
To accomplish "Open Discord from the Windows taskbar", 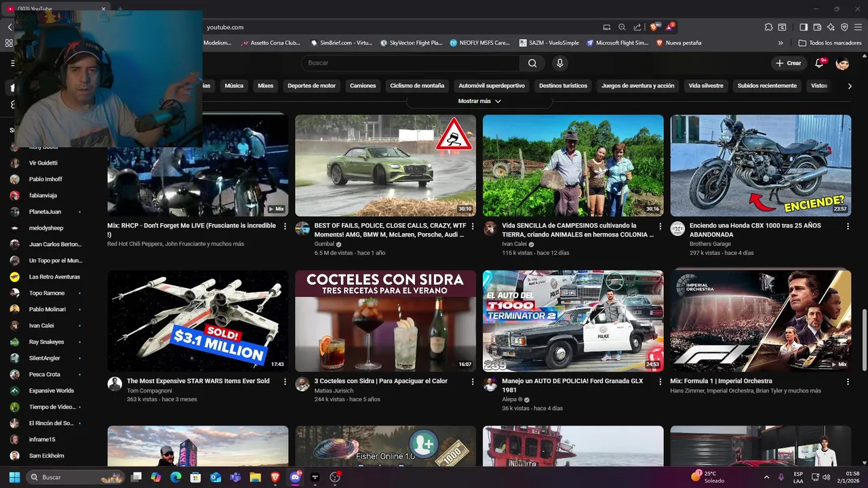I will pyautogui.click(x=295, y=477).
